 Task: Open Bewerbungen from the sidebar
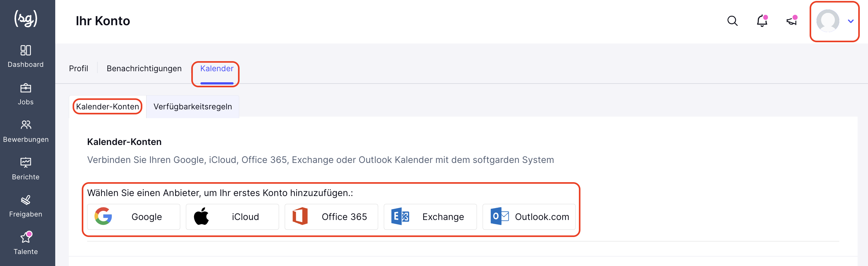[26, 131]
